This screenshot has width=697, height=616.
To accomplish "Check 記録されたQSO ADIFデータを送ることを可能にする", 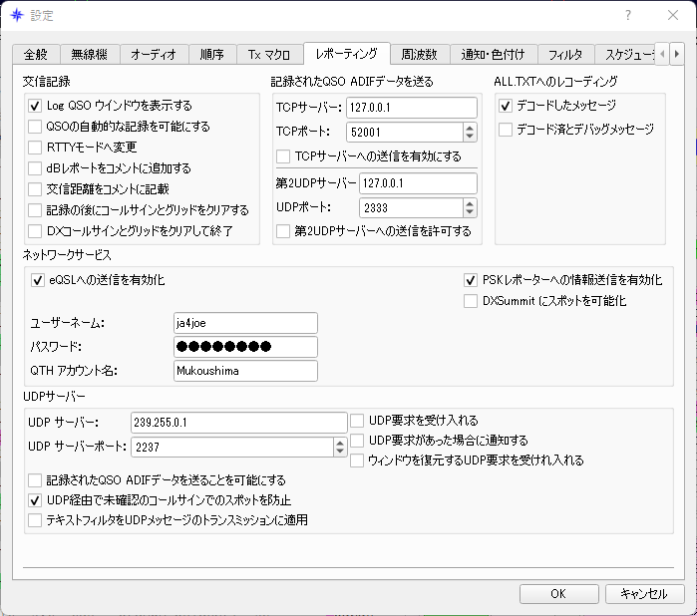I will (35, 480).
